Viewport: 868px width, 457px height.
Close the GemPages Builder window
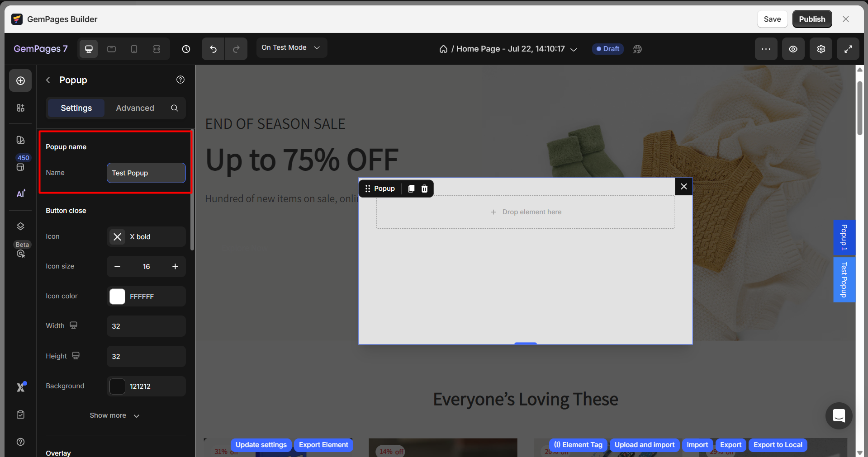pos(846,19)
